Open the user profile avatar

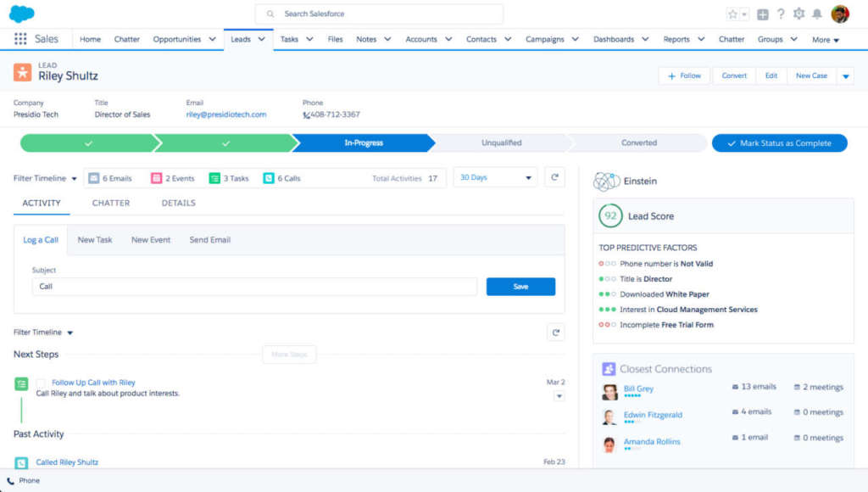tap(839, 14)
